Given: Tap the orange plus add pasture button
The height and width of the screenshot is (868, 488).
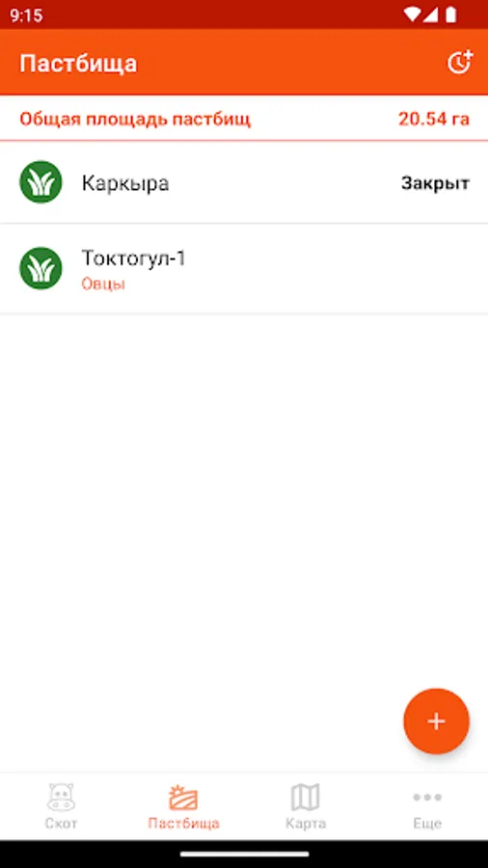Looking at the screenshot, I should point(437,721).
